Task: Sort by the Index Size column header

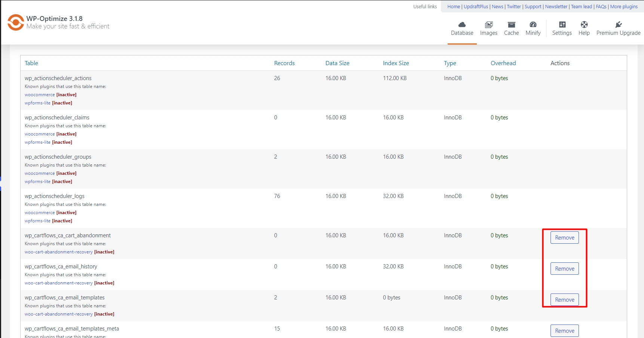Action: 396,63
